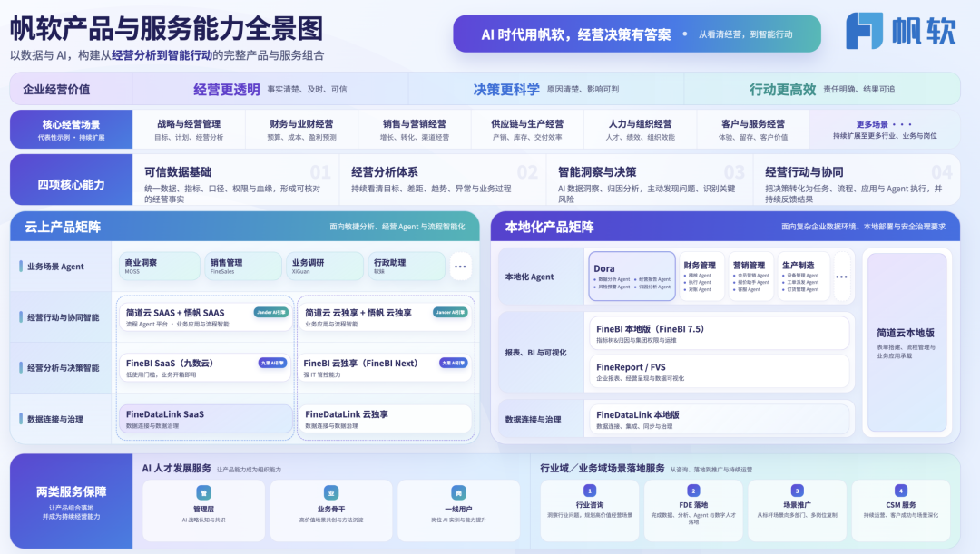Open the 简道云本地版 panel
Screen dimensions: 980x554
(x=906, y=342)
